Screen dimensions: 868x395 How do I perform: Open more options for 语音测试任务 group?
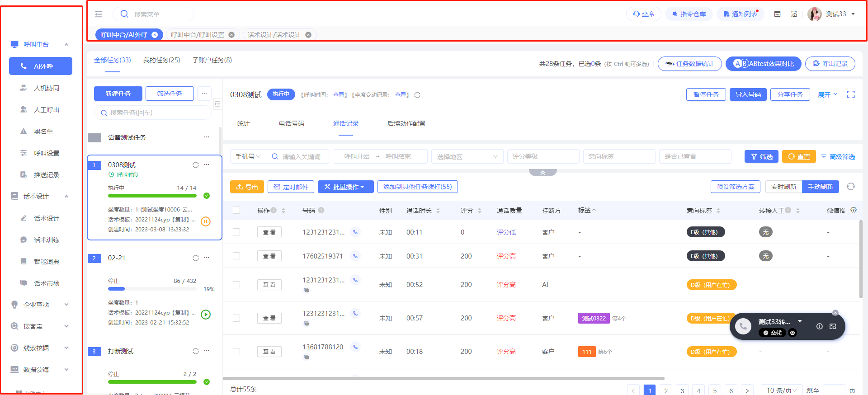pyautogui.click(x=207, y=137)
